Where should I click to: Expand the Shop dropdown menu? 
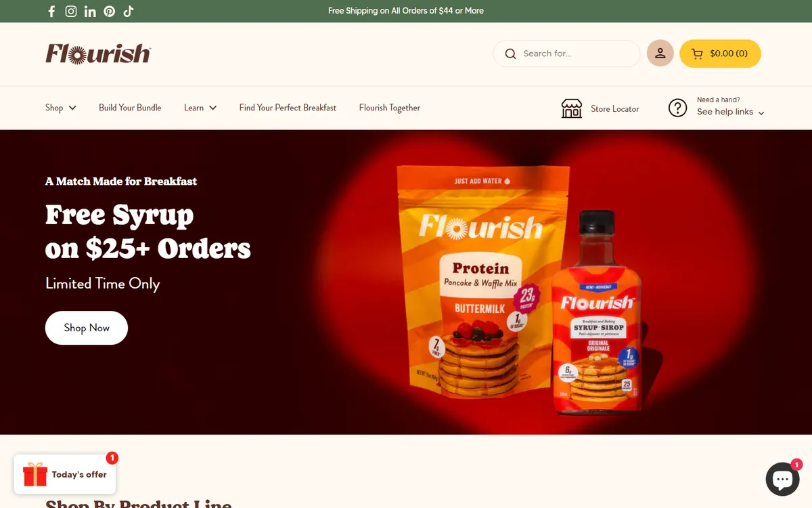61,108
